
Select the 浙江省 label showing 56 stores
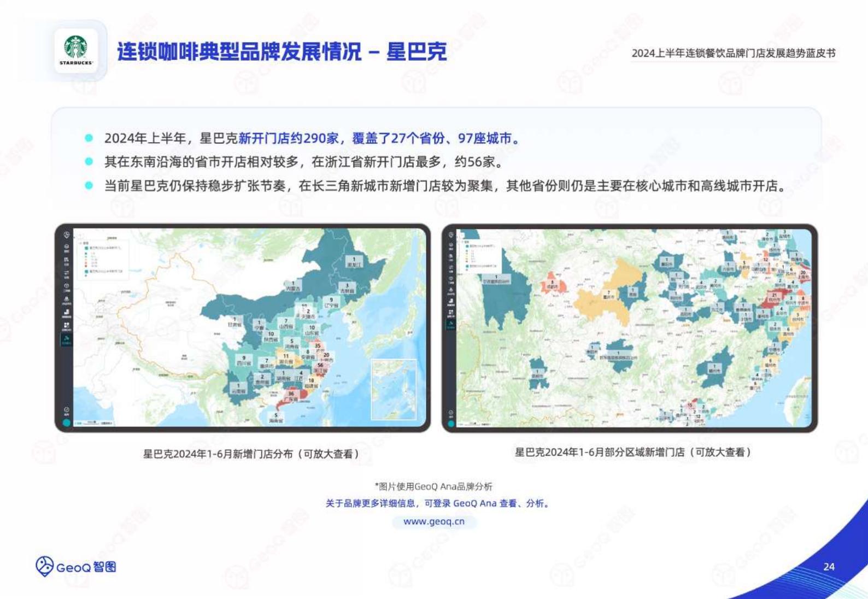[320, 368]
